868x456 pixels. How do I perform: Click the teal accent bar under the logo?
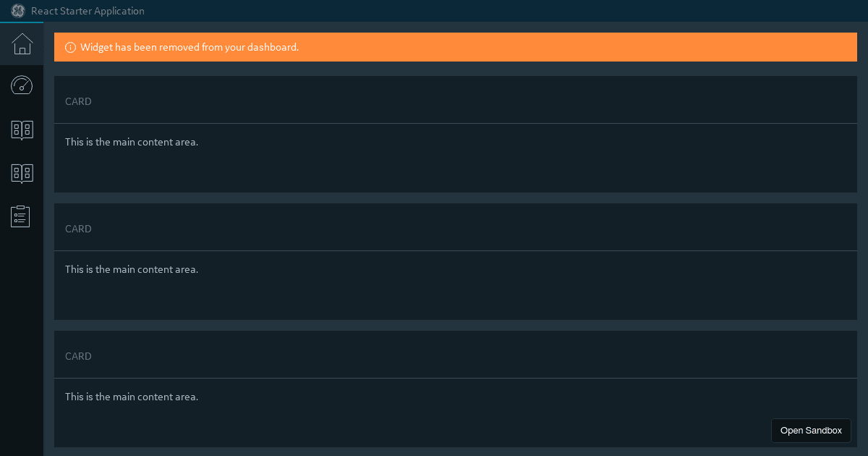[x=22, y=23]
